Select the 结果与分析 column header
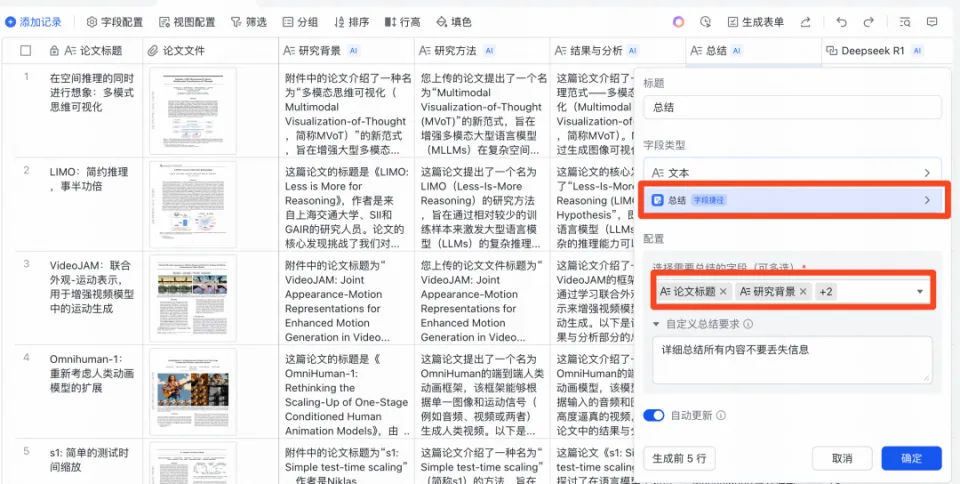The image size is (960, 484). click(x=618, y=51)
